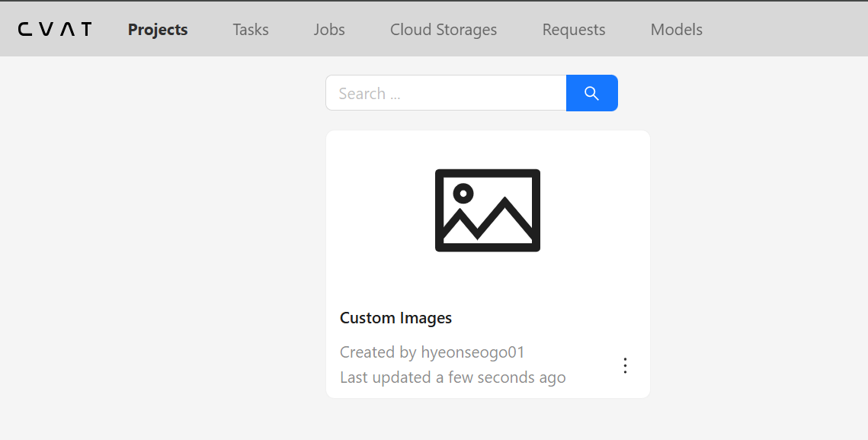This screenshot has width=868, height=440.
Task: Open the Custom Images project title
Action: (396, 318)
